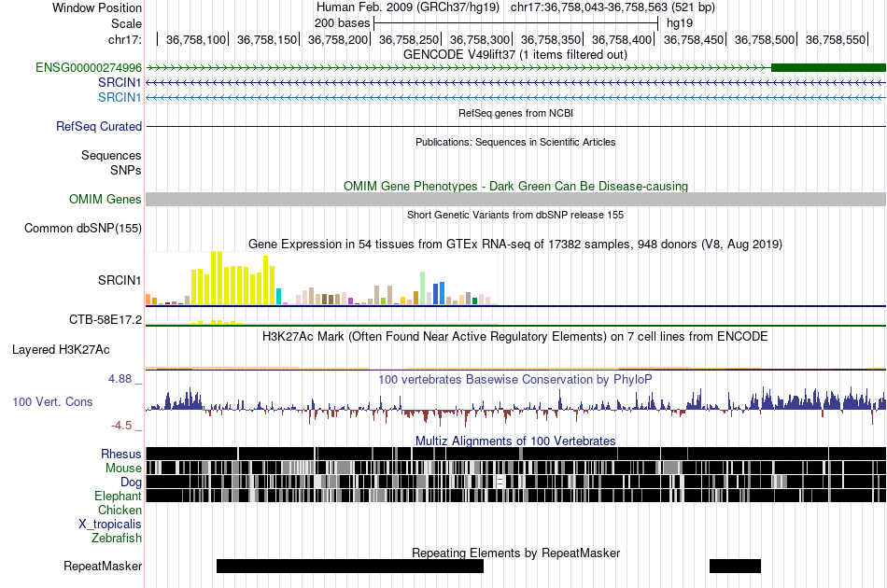887x588 pixels.
Task: Click 100 vertebrates Basewise Conservation PhyloP title
Action: point(515,379)
